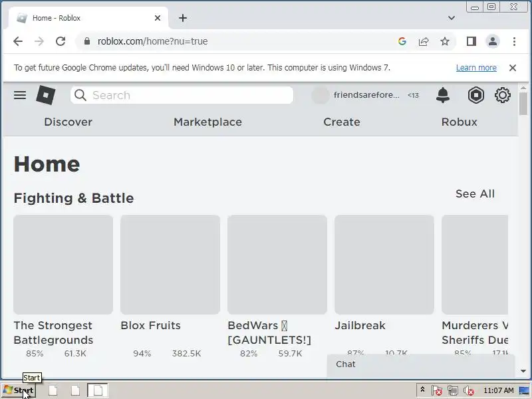Close the Home - Roblox tab
The width and height of the screenshot is (532, 399).
coord(158,18)
